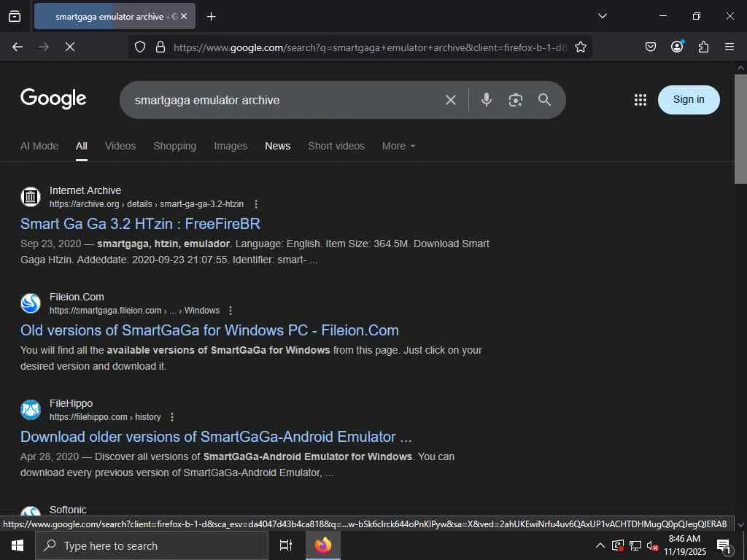Image resolution: width=747 pixels, height=560 pixels.
Task: Switch to Images results tab
Action: [231, 146]
